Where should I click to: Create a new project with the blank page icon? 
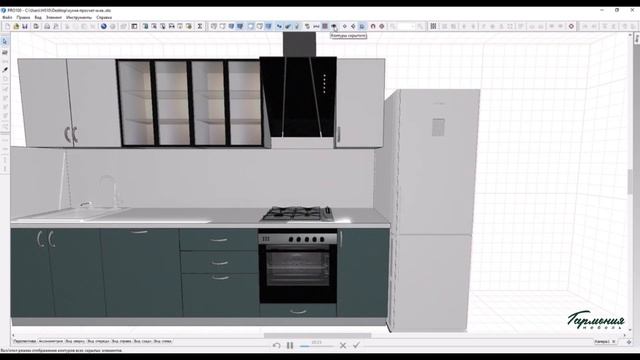tap(7, 26)
